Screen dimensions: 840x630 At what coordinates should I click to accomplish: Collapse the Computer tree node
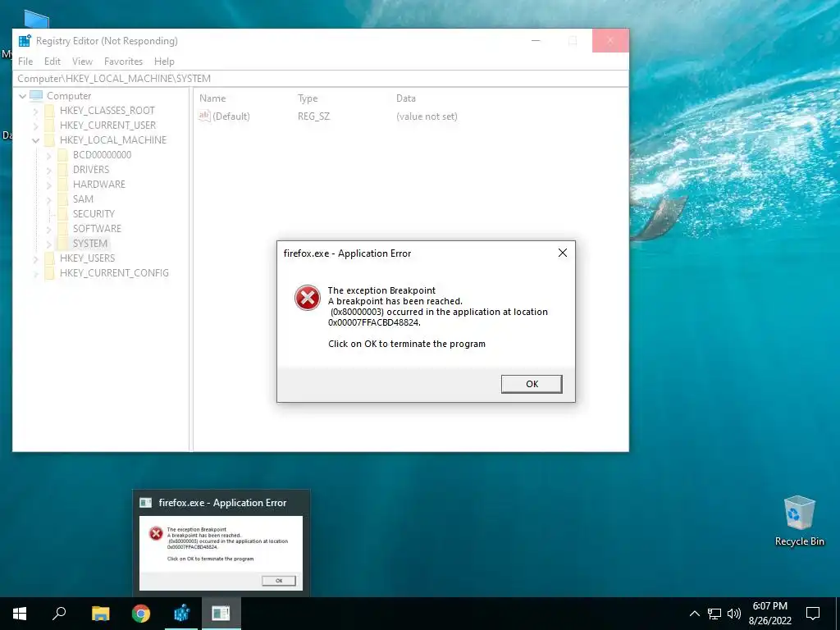[22, 96]
